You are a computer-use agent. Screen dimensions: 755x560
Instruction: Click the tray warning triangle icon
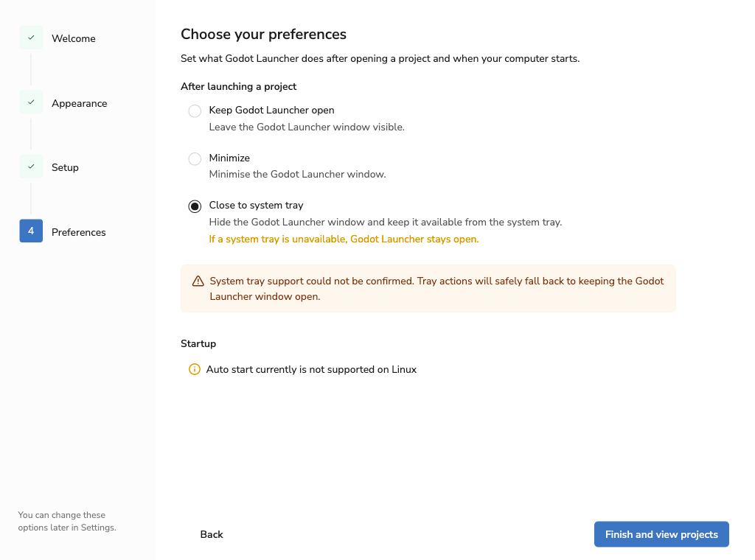[x=198, y=281]
